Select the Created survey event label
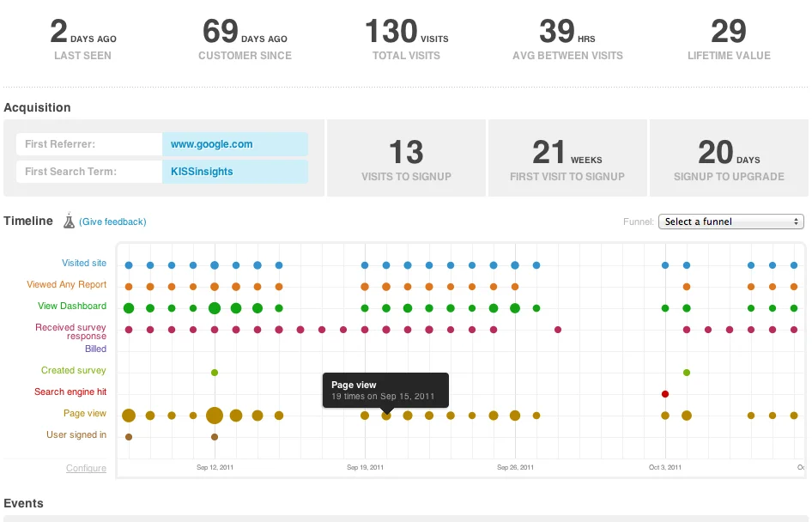 point(74,370)
